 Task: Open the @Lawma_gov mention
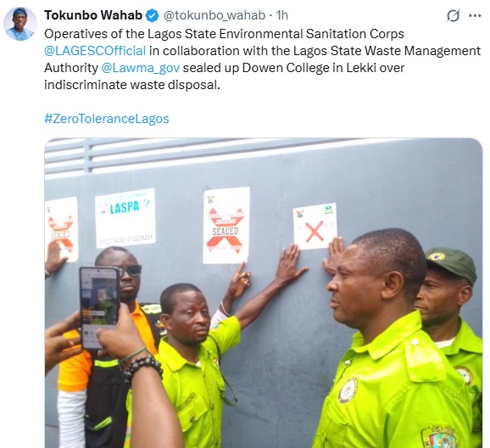(141, 68)
